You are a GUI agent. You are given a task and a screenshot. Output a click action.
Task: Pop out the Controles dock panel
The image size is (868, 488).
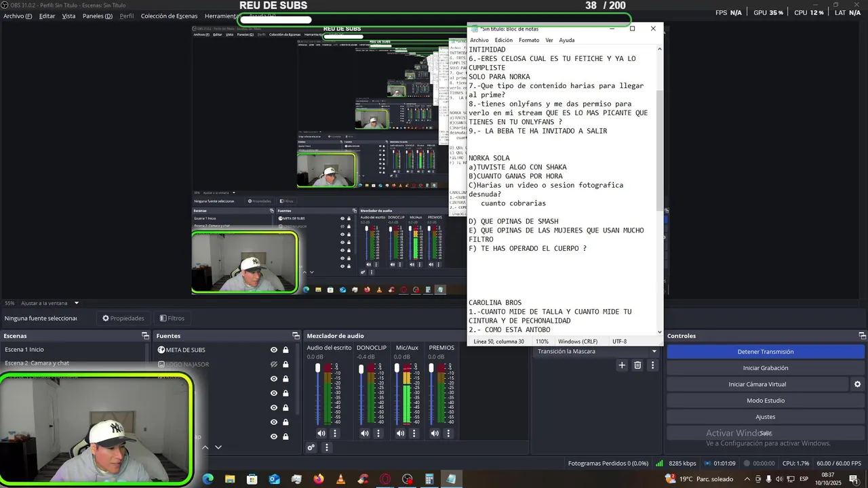pyautogui.click(x=862, y=335)
